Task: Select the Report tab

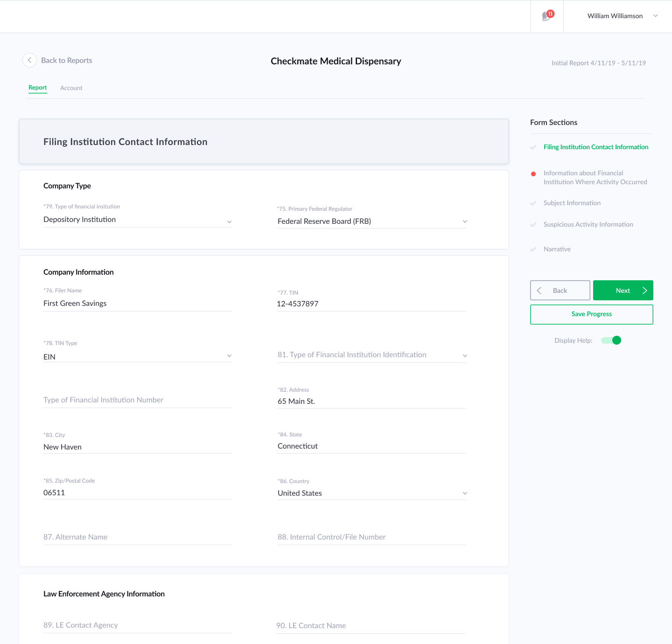Action: [x=37, y=88]
